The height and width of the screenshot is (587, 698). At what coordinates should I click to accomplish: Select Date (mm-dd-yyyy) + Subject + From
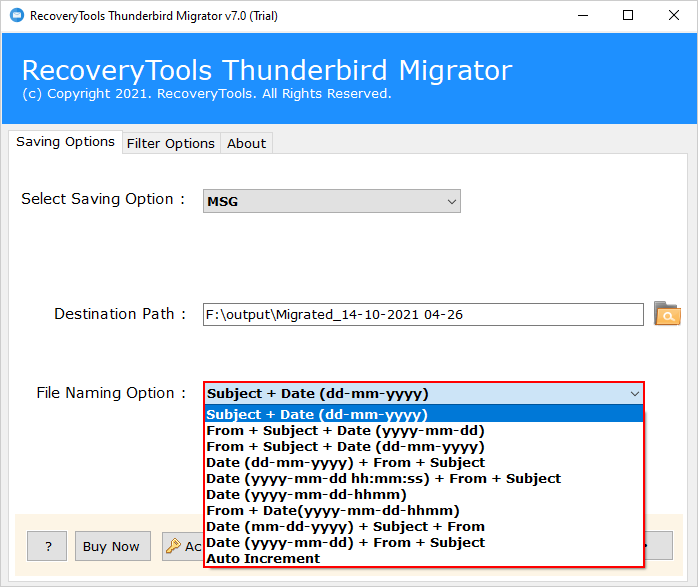tap(423, 526)
